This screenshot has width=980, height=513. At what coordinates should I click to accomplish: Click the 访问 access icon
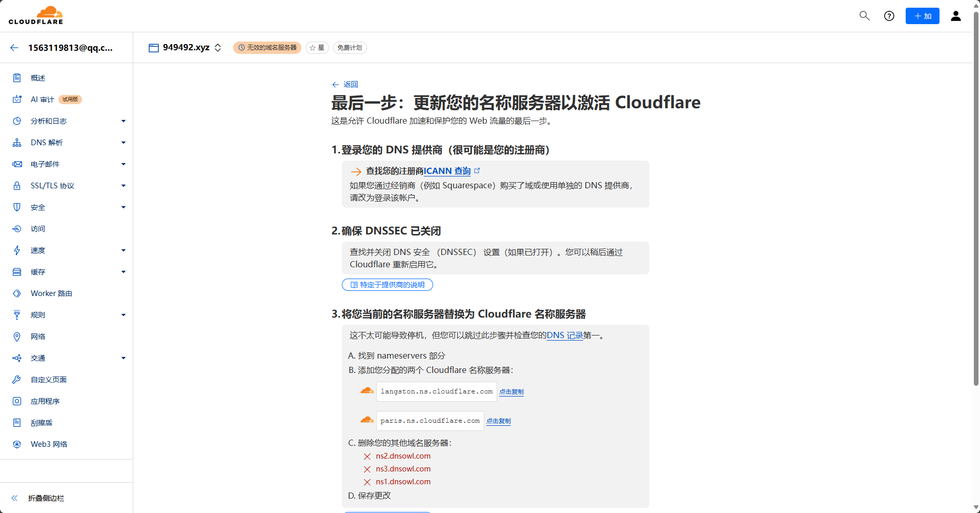pyautogui.click(x=17, y=229)
